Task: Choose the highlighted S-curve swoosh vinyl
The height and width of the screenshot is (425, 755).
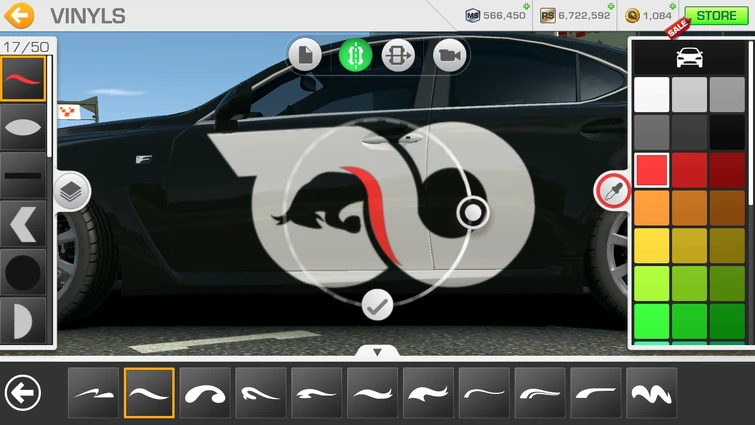Action: click(149, 393)
